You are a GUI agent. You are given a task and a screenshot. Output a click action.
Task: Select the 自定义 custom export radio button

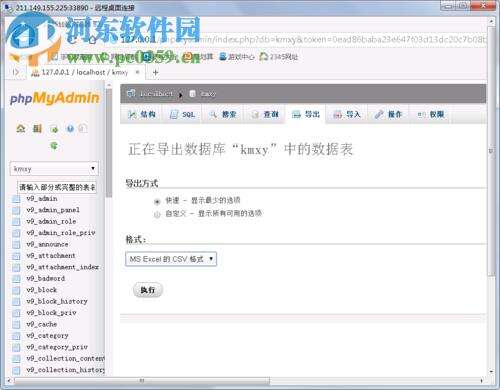click(x=157, y=215)
